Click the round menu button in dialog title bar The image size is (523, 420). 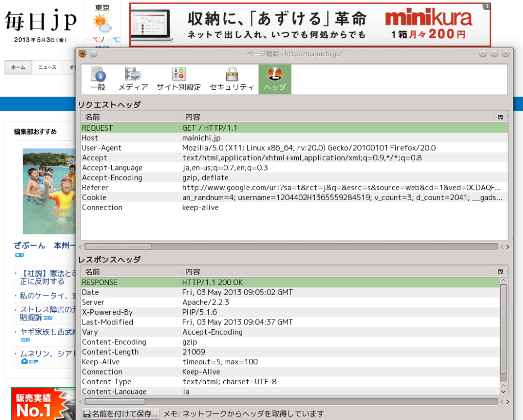pos(94,54)
